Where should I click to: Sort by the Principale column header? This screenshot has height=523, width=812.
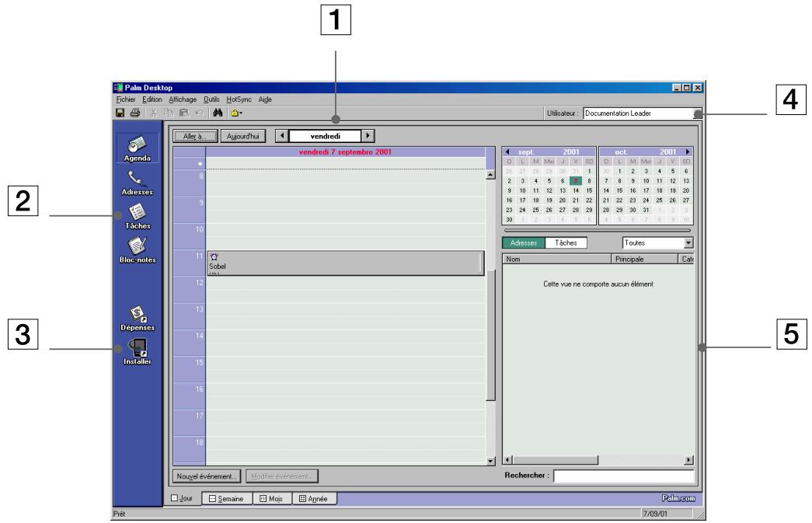pos(645,259)
